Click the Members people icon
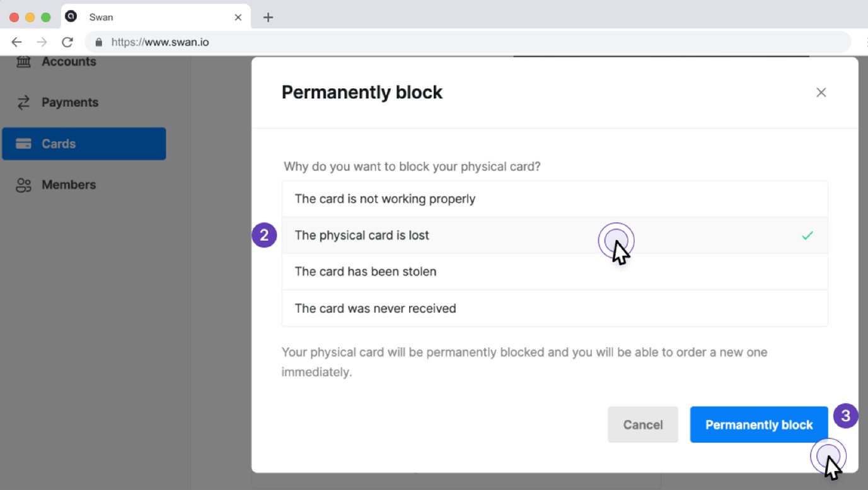Screen dimensions: 868x490 point(23,185)
